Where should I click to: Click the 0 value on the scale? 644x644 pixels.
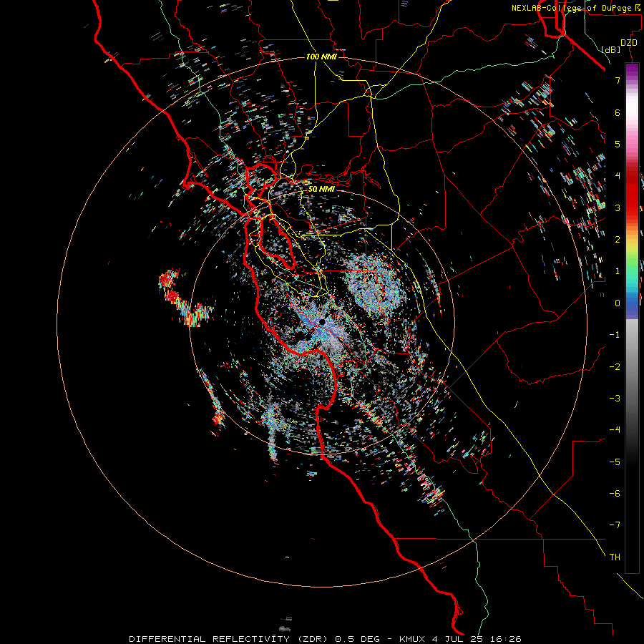click(x=618, y=303)
